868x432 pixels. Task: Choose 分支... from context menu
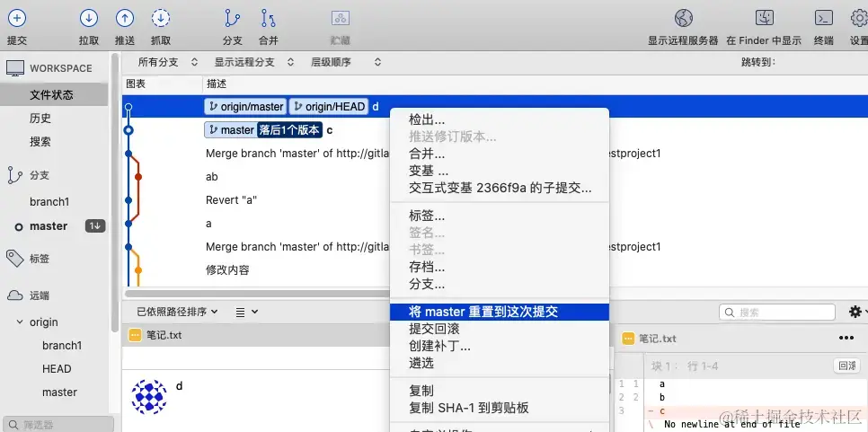pyautogui.click(x=500, y=285)
